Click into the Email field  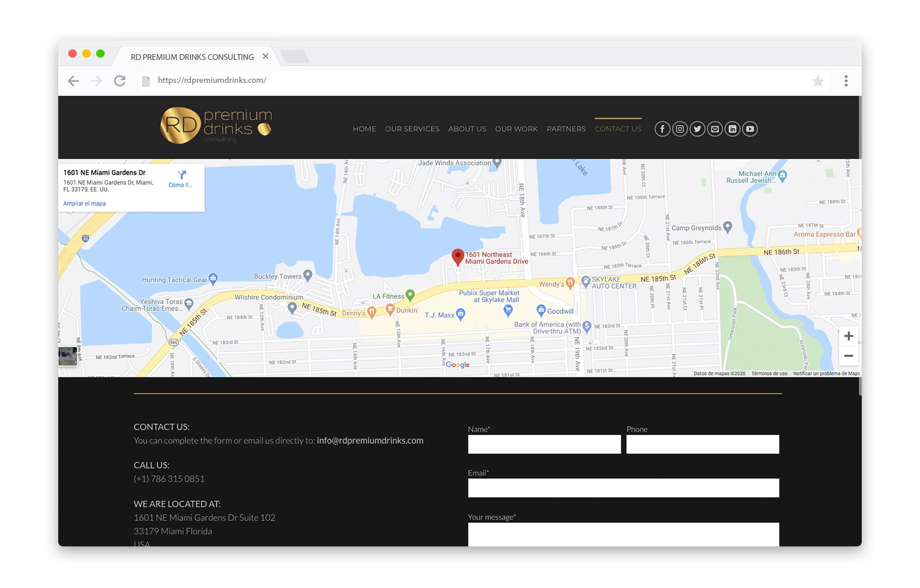[623, 488]
